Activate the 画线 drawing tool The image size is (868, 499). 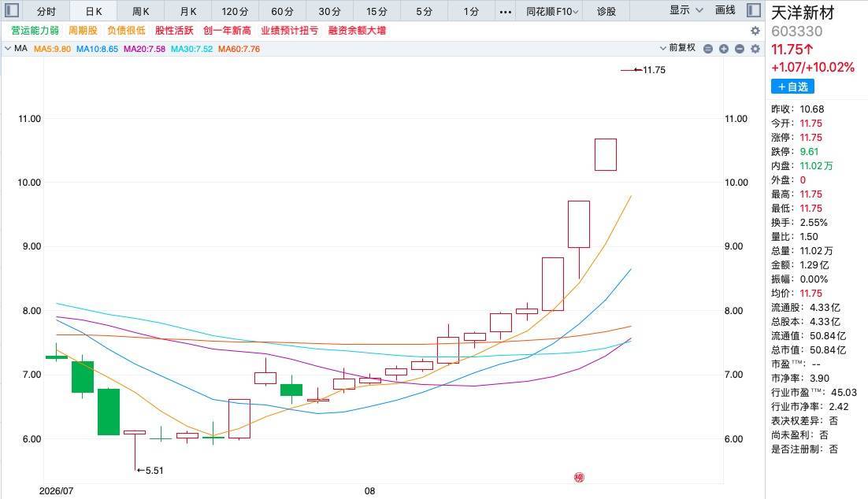coord(725,10)
